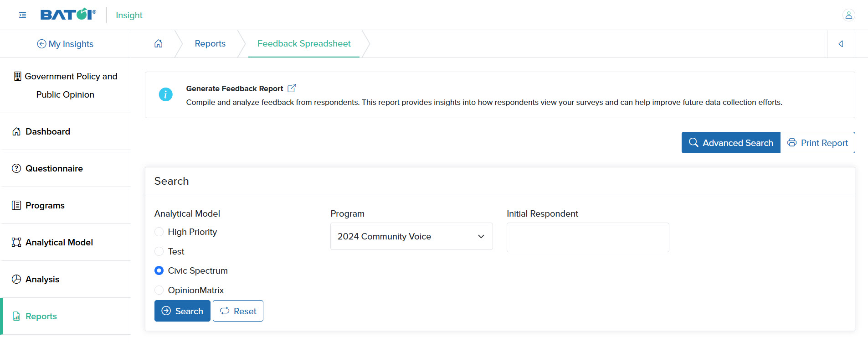The height and width of the screenshot is (343, 868).
Task: Open Programs in the sidebar
Action: coord(66,205)
